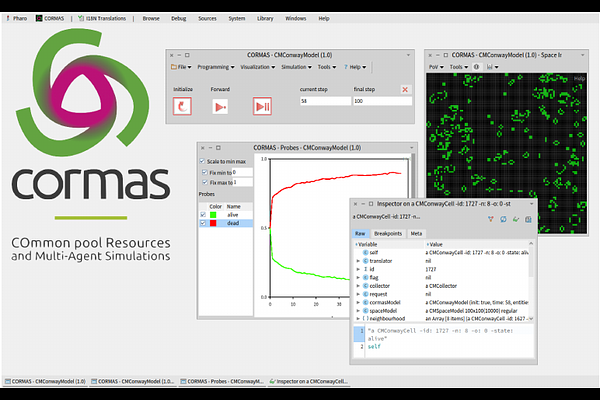This screenshot has height=400, width=600.
Task: Select second CORMAS - CMConwayModel taskbar item
Action: click(132, 381)
